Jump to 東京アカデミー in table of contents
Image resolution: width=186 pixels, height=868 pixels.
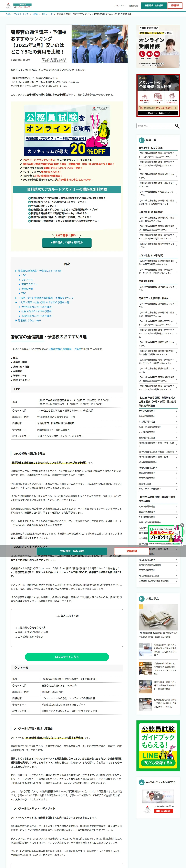29,284
